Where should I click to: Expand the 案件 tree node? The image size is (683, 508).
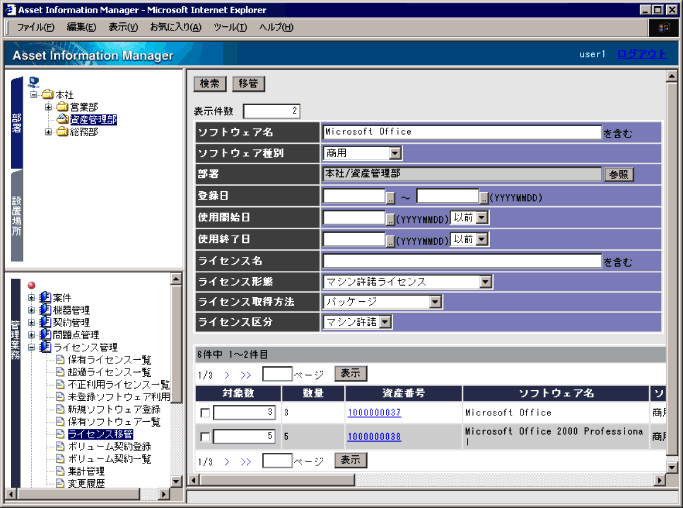pyautogui.click(x=31, y=298)
